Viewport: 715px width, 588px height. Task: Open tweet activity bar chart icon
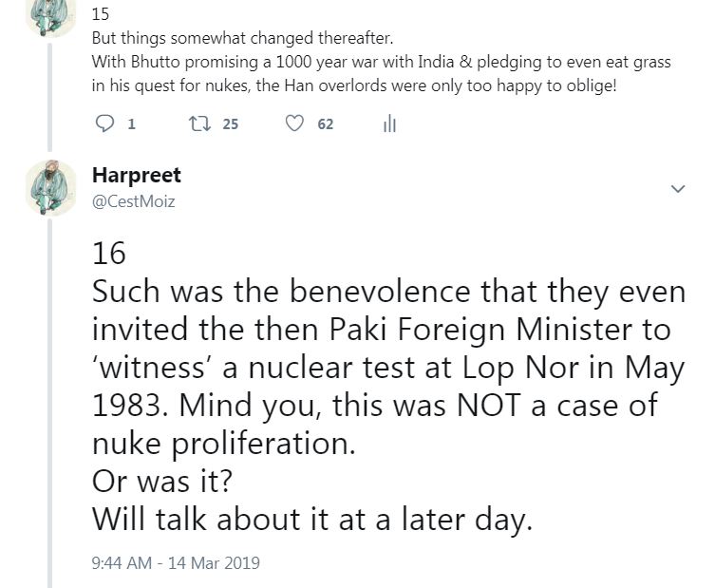tap(388, 124)
